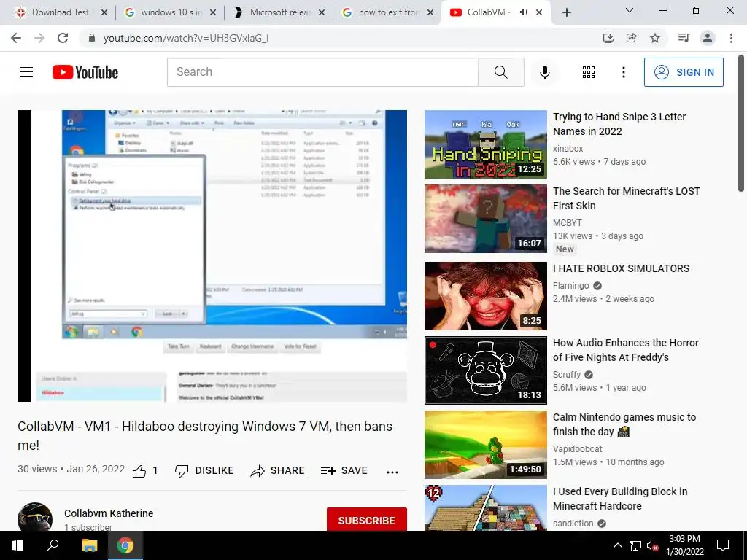This screenshot has width=747, height=560.
Task: Open more actions menu below the video
Action: (392, 472)
